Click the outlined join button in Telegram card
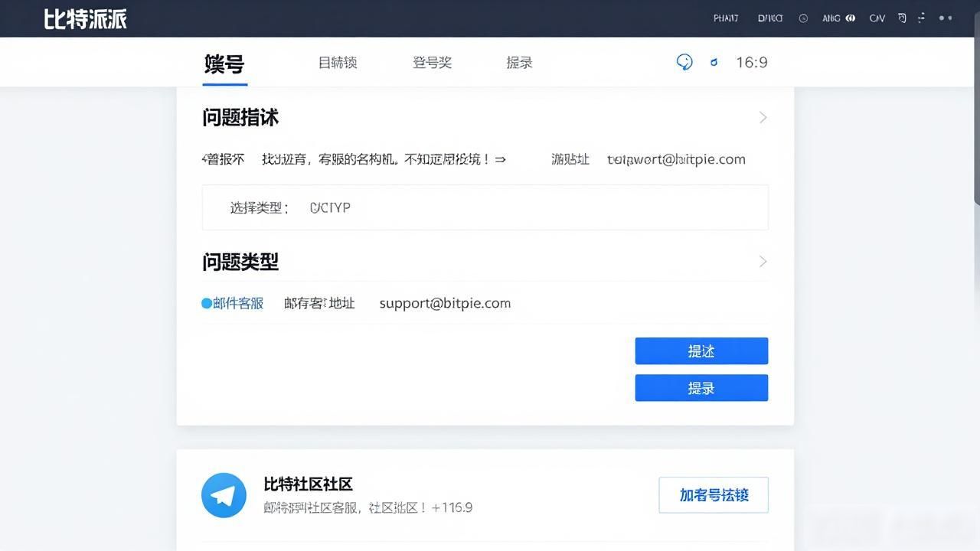The height and width of the screenshot is (551, 980). tap(714, 495)
